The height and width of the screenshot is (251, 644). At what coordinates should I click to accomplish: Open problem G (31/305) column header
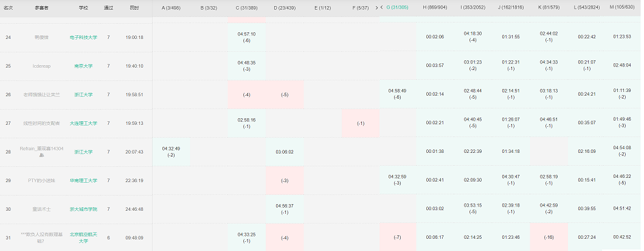point(398,7)
